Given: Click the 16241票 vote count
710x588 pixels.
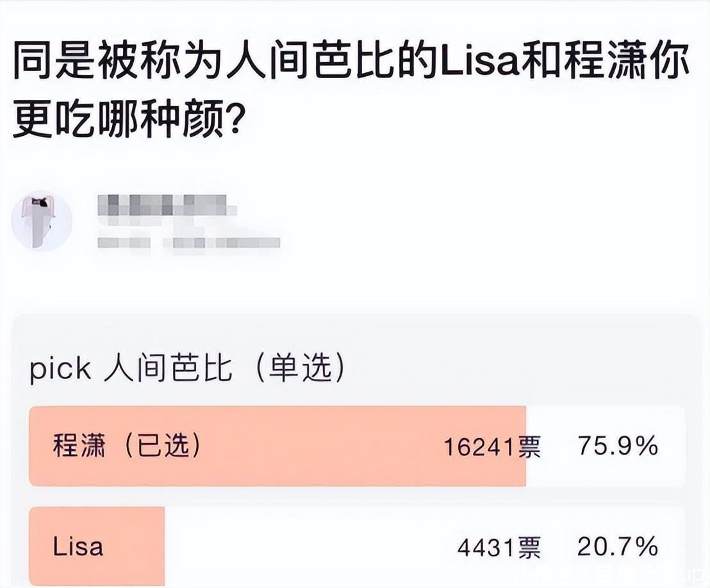Looking at the screenshot, I should click(x=492, y=447).
